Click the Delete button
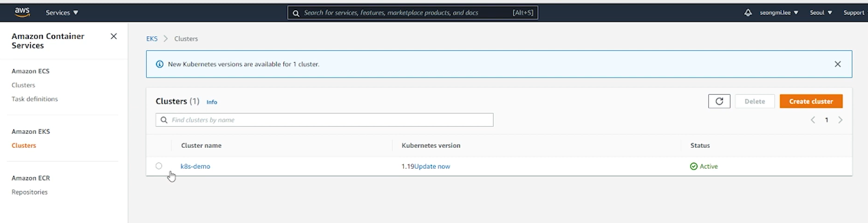The image size is (868, 223). pos(755,101)
